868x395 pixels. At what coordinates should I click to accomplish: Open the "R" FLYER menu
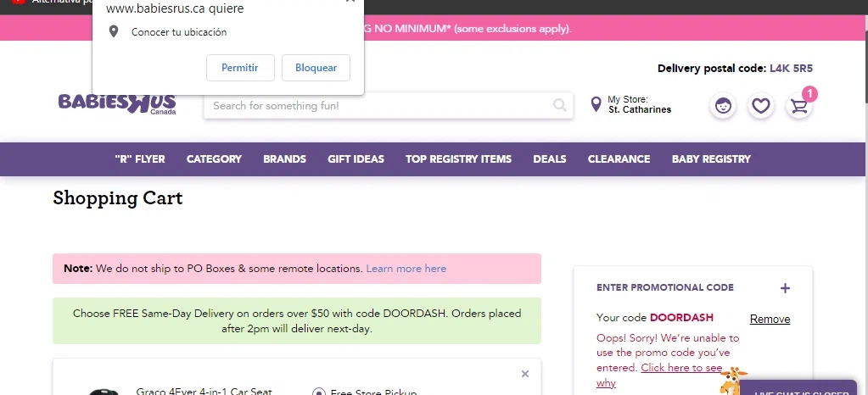pos(140,159)
